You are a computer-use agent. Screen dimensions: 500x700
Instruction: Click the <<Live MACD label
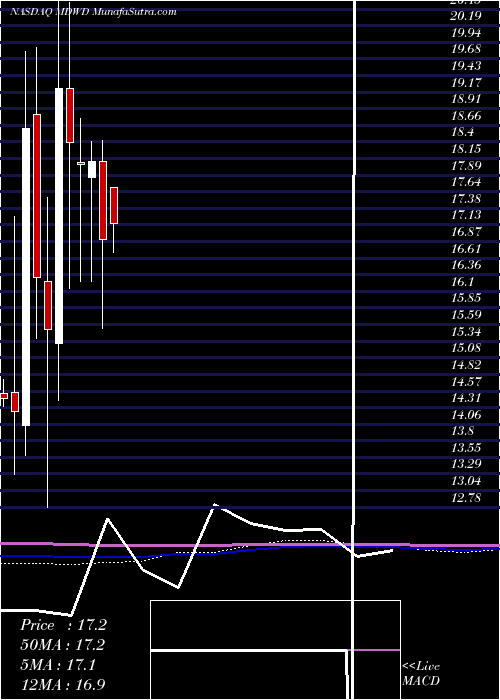[x=421, y=673]
